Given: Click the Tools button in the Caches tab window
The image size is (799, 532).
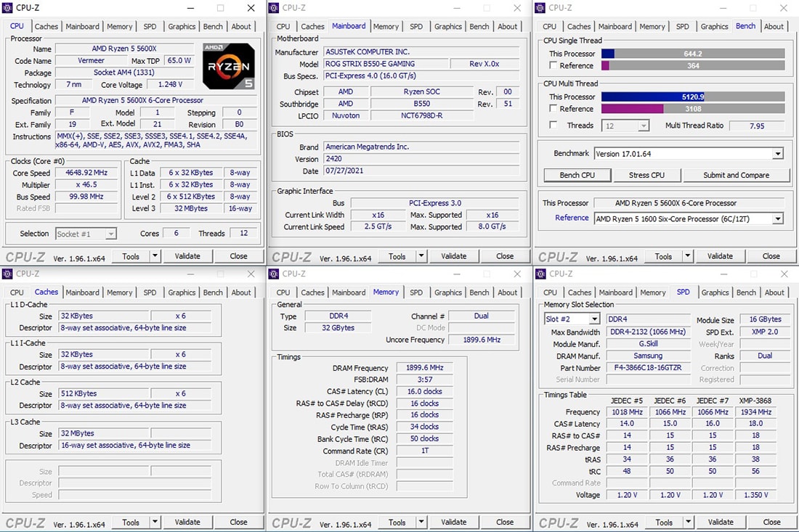Looking at the screenshot, I should 131,522.
